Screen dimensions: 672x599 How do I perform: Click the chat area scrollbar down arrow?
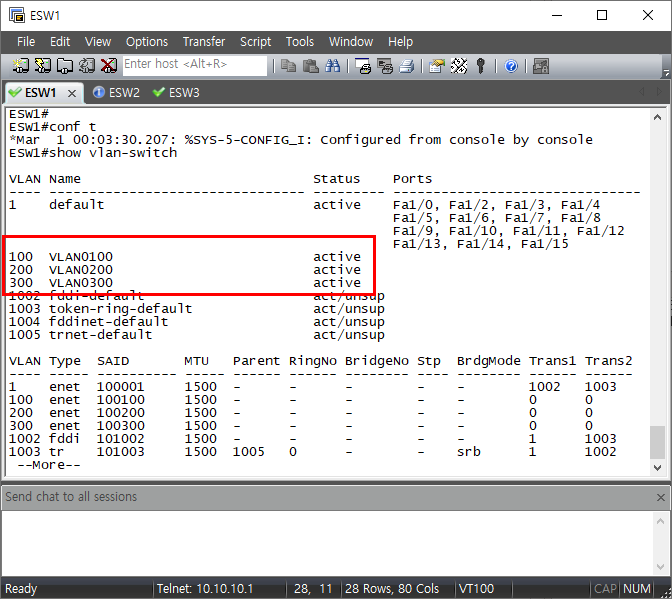pos(660,566)
